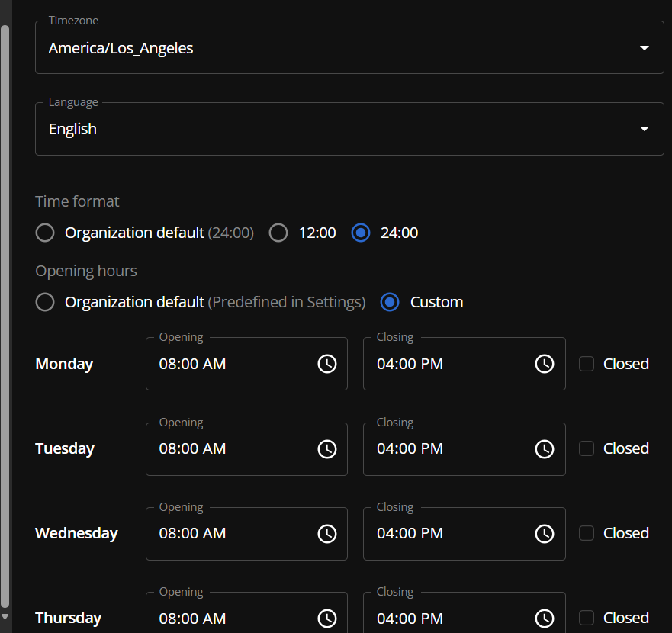The height and width of the screenshot is (633, 672).
Task: Open the Timezone dropdown
Action: click(x=349, y=47)
